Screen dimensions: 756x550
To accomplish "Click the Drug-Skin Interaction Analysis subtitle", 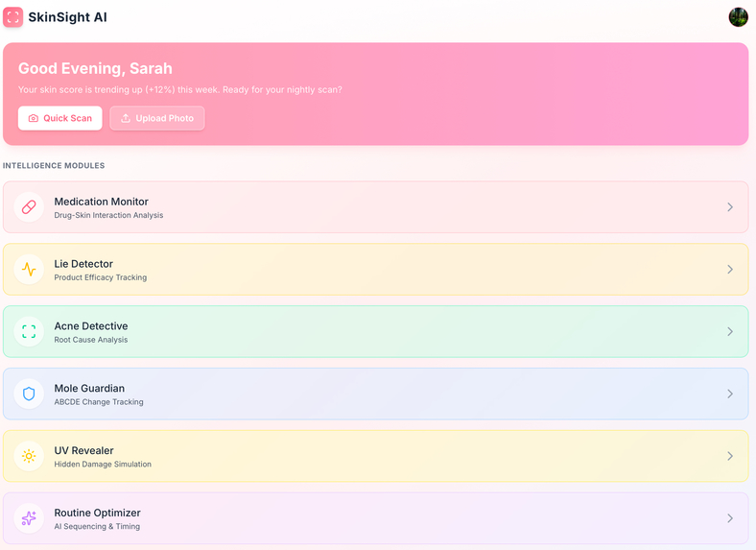I will (108, 215).
